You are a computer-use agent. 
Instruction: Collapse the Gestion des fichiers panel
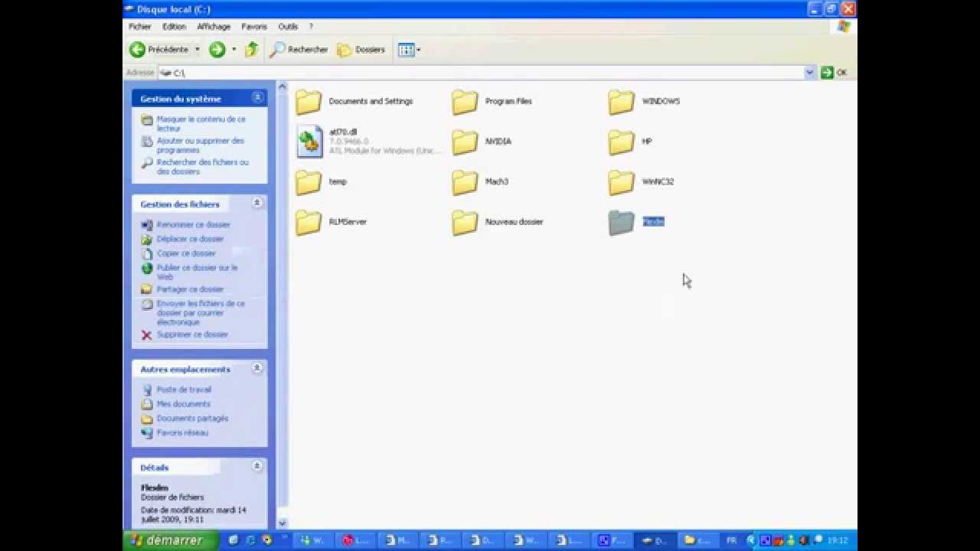point(257,204)
